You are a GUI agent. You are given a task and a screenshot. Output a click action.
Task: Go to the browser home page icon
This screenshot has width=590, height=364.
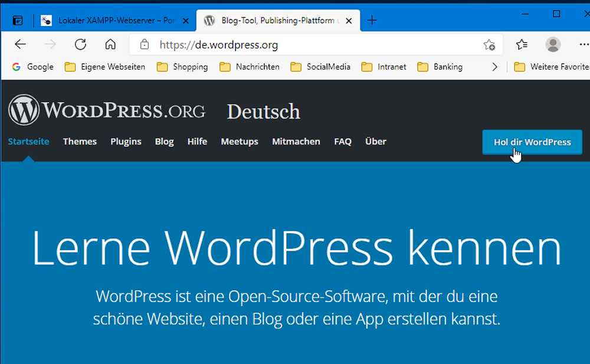click(110, 44)
